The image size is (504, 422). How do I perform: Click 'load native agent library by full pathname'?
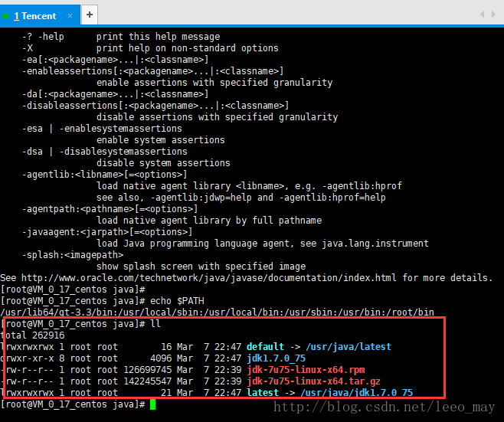coord(209,221)
